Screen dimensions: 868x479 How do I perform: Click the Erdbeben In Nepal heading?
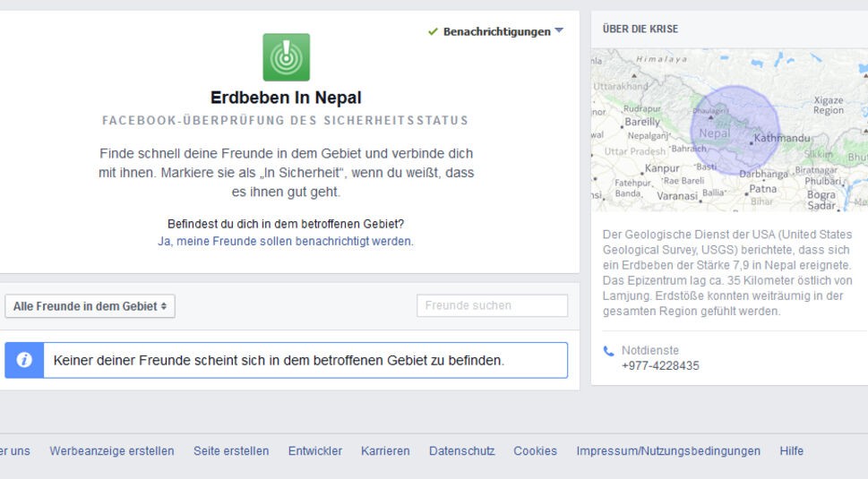coord(286,98)
